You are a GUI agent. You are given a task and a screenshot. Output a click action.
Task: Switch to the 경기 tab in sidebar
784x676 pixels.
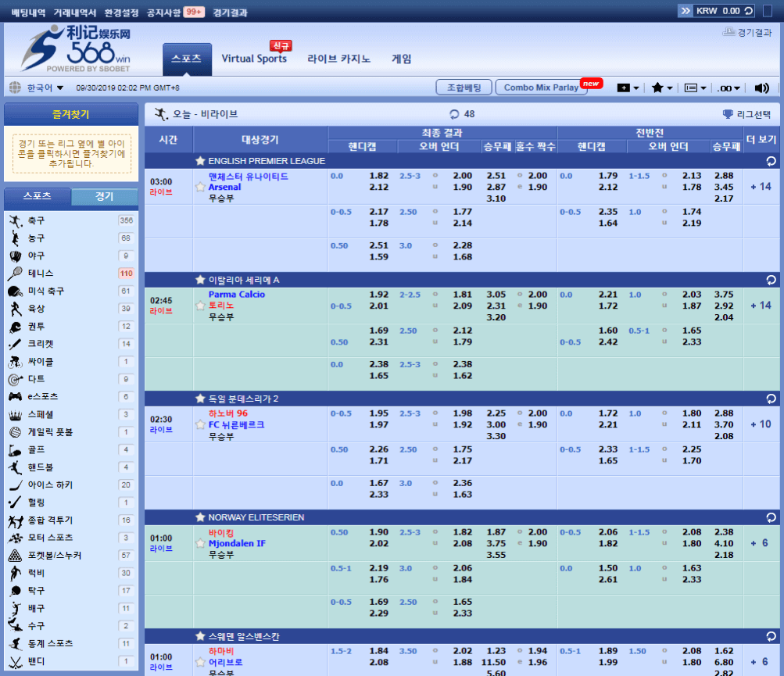click(x=104, y=197)
